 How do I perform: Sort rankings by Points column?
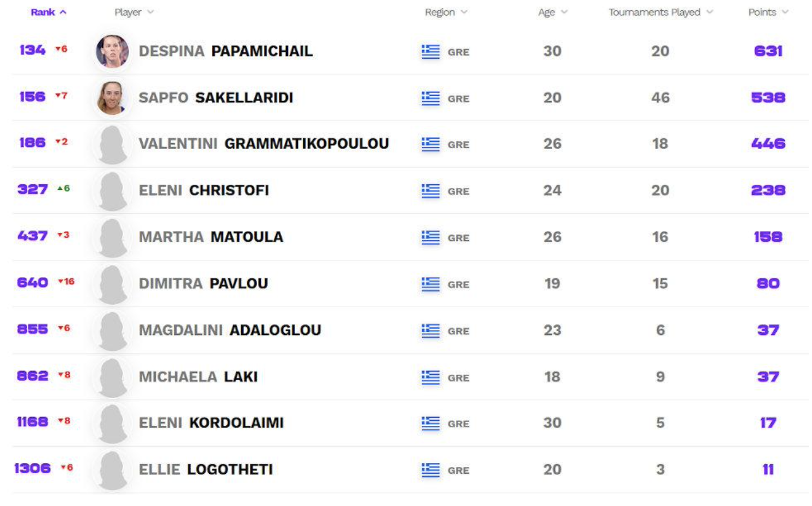pyautogui.click(x=768, y=12)
